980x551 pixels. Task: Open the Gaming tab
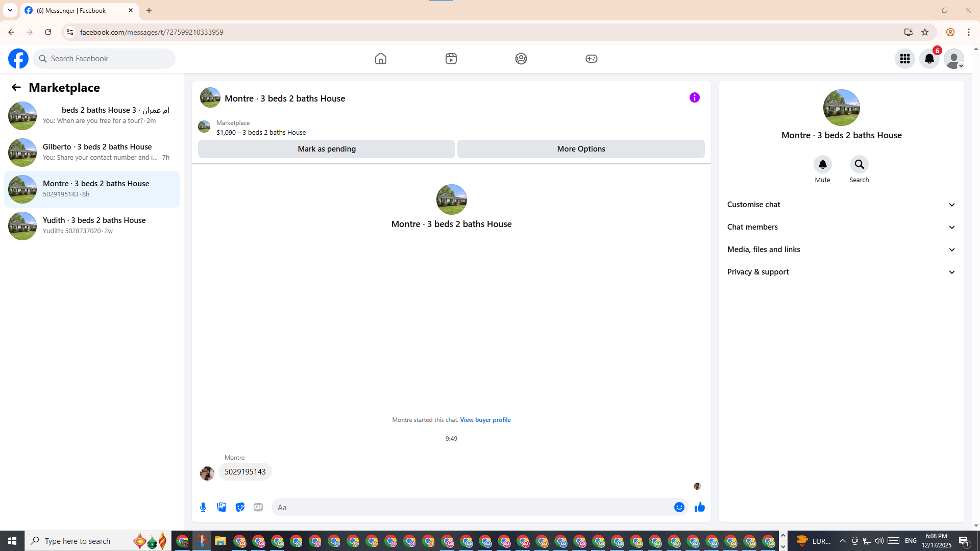pos(591,59)
